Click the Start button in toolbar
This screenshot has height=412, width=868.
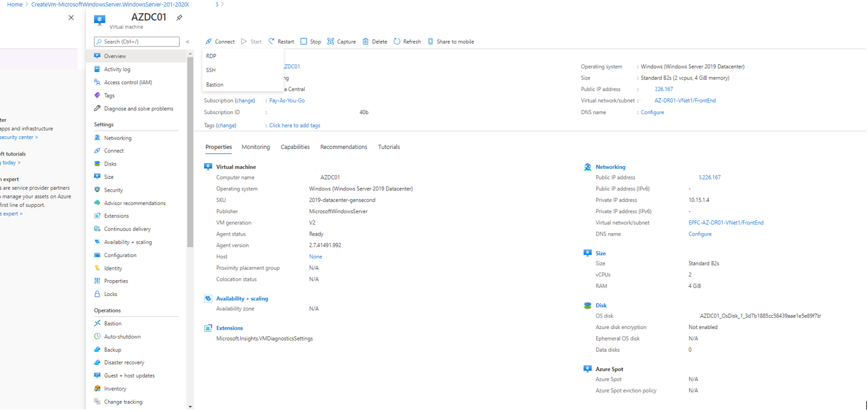[251, 42]
